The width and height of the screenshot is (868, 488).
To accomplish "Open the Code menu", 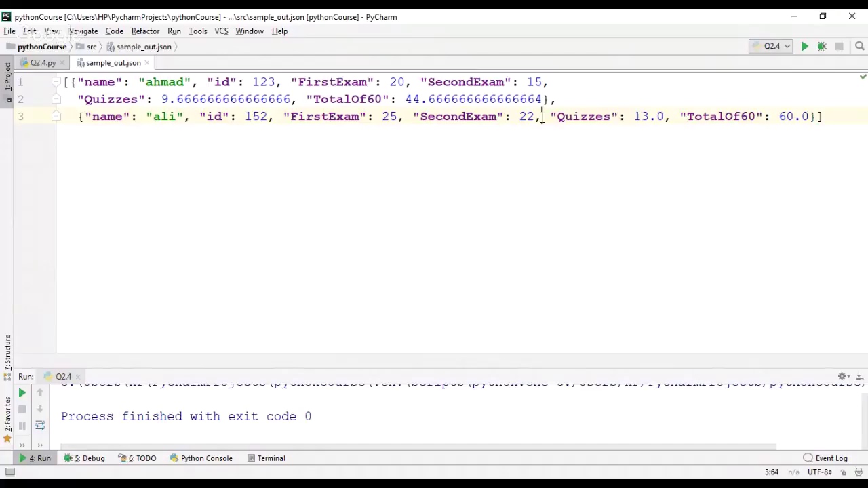I will point(114,31).
